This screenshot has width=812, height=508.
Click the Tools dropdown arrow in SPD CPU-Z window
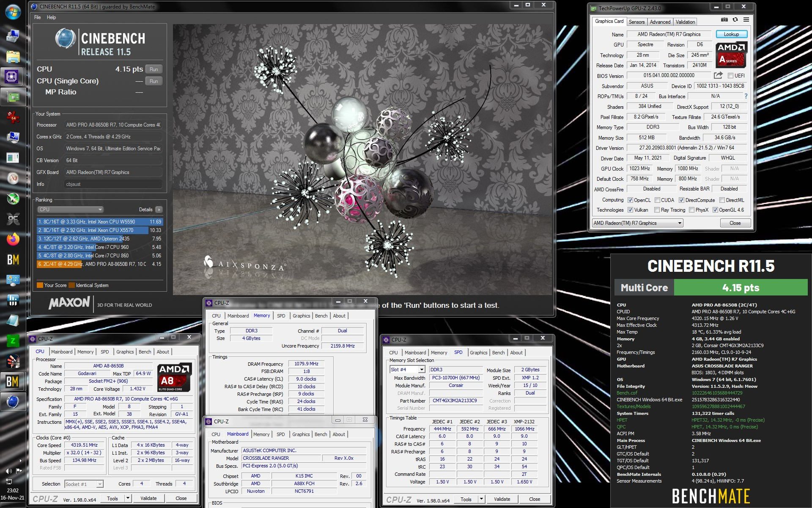click(x=481, y=499)
